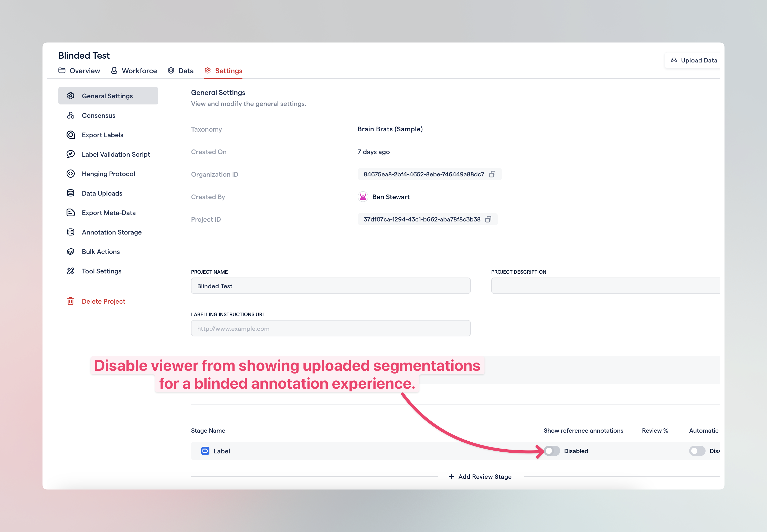The width and height of the screenshot is (767, 532).
Task: Open Annotation Storage settings
Action: [108, 232]
